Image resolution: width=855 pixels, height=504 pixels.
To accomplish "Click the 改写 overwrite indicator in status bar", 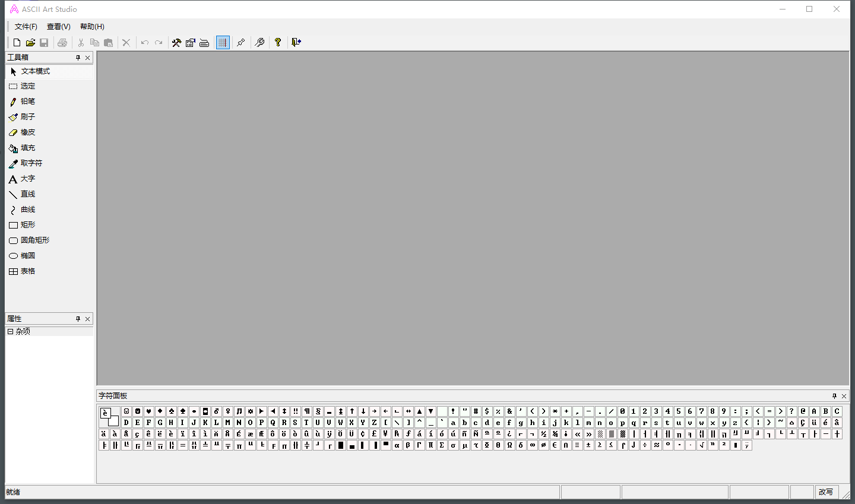I will tap(825, 492).
